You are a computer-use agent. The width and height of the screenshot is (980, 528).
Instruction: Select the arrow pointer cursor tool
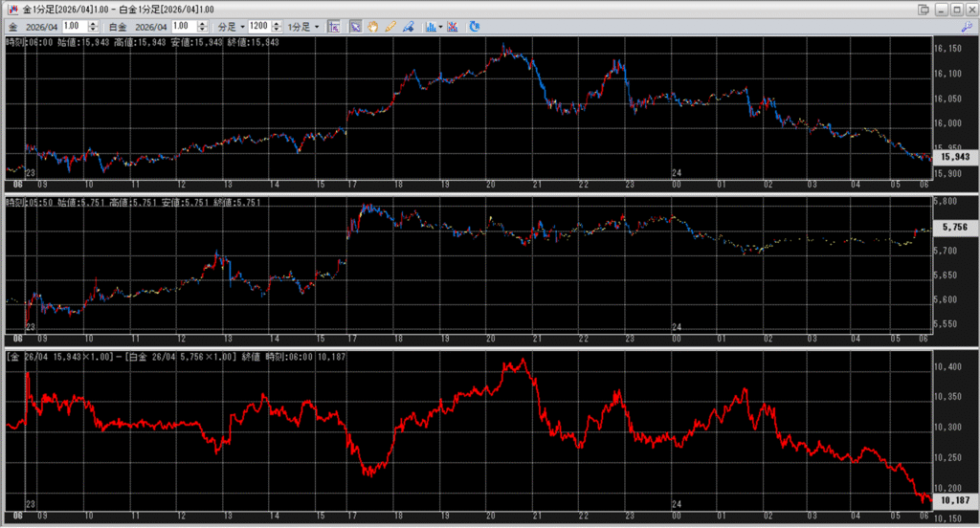[355, 27]
